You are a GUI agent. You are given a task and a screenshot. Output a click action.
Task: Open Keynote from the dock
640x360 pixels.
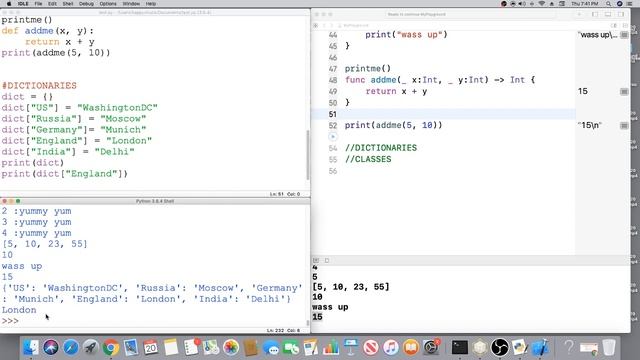click(351, 348)
